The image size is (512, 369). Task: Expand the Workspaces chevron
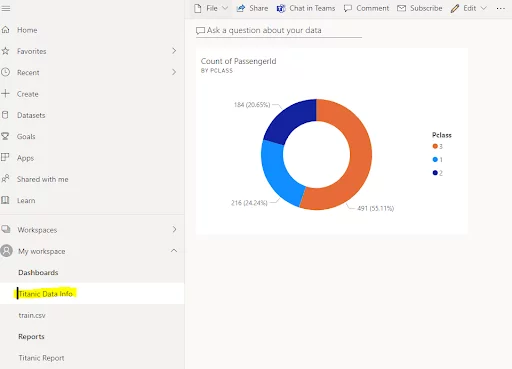(x=174, y=229)
